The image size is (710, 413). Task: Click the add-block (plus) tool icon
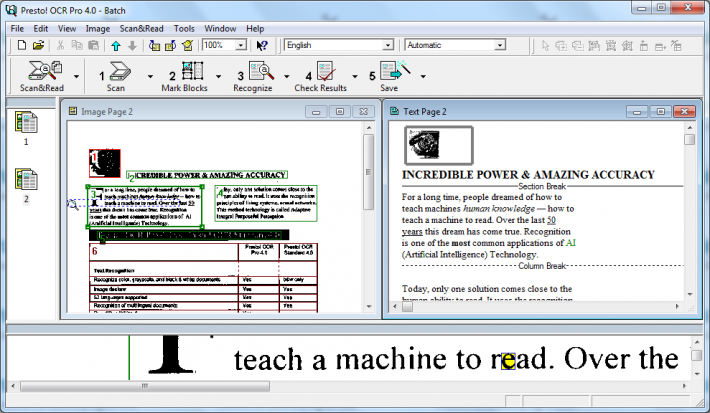click(561, 46)
